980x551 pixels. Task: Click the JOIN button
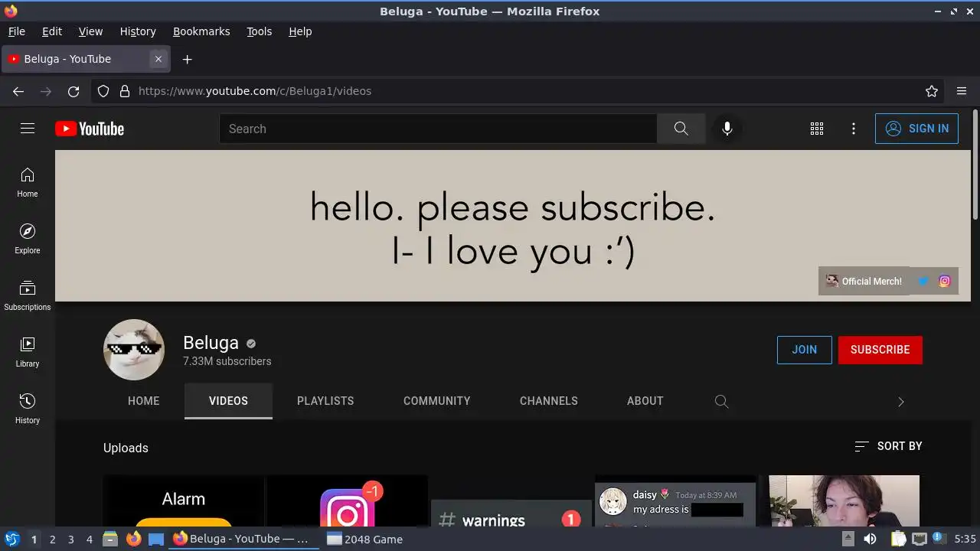(805, 350)
